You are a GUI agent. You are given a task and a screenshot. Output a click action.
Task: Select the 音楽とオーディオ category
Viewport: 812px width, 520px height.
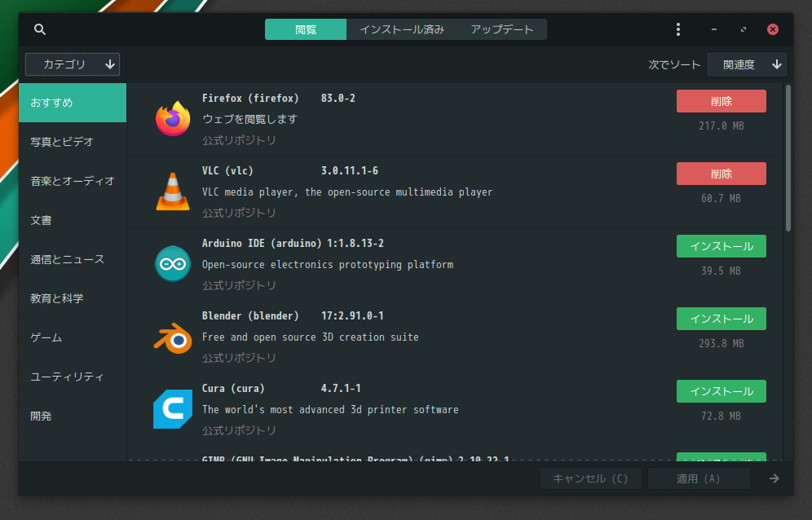click(x=73, y=181)
